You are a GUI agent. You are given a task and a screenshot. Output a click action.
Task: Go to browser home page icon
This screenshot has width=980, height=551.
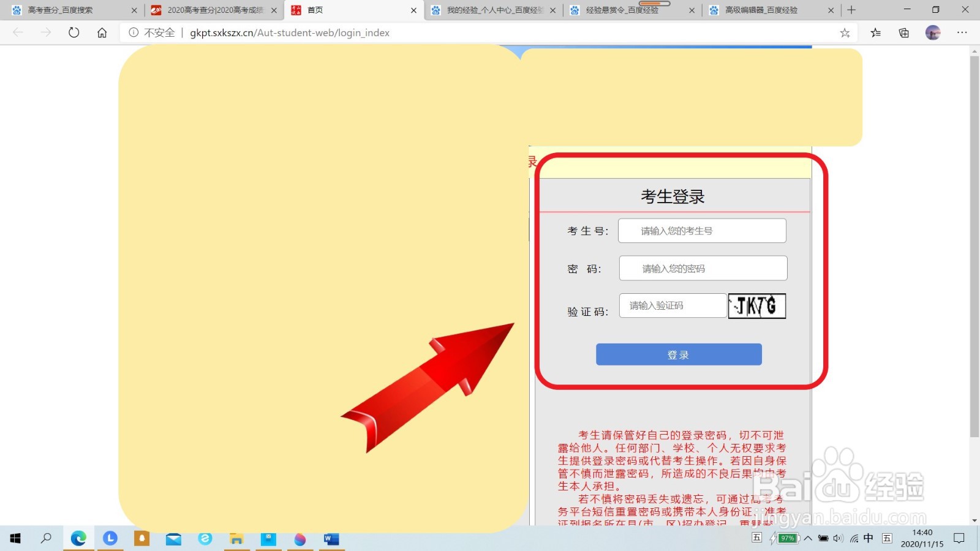coord(102,32)
